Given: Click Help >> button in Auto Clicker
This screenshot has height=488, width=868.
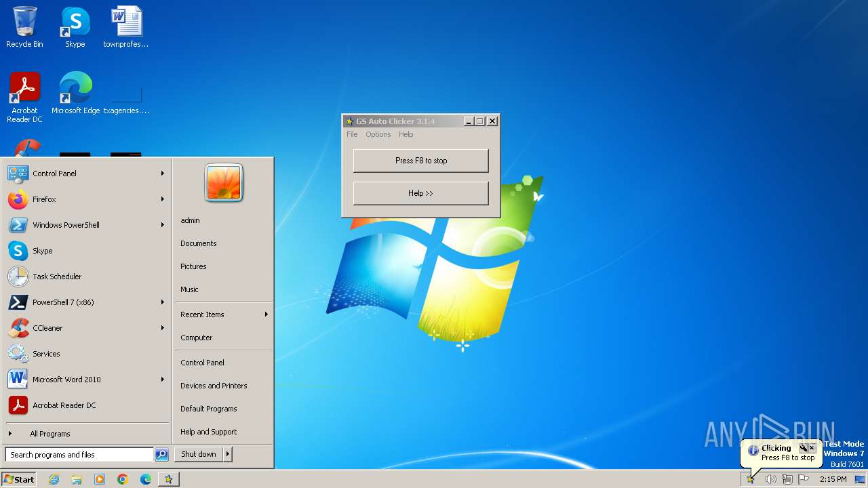Looking at the screenshot, I should point(420,193).
